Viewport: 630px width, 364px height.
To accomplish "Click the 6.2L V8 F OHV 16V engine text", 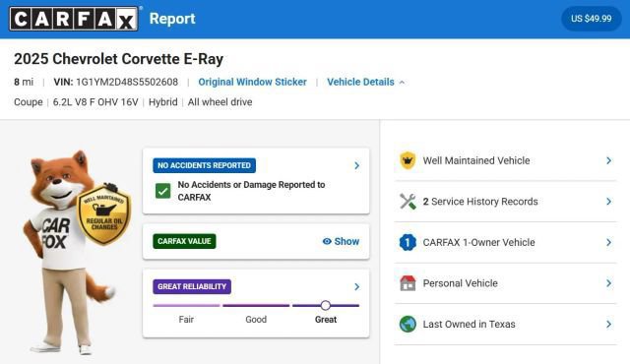I will 95,102.
